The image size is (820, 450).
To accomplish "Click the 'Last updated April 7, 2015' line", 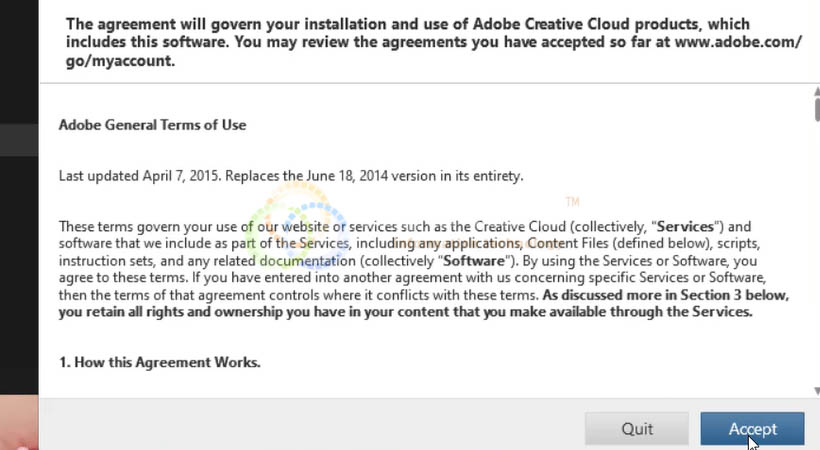I will tap(291, 176).
